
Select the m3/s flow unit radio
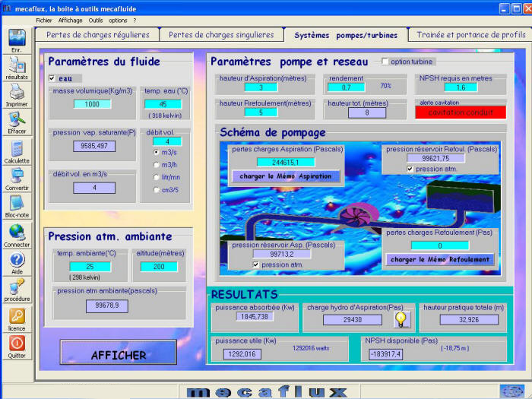[x=156, y=152]
